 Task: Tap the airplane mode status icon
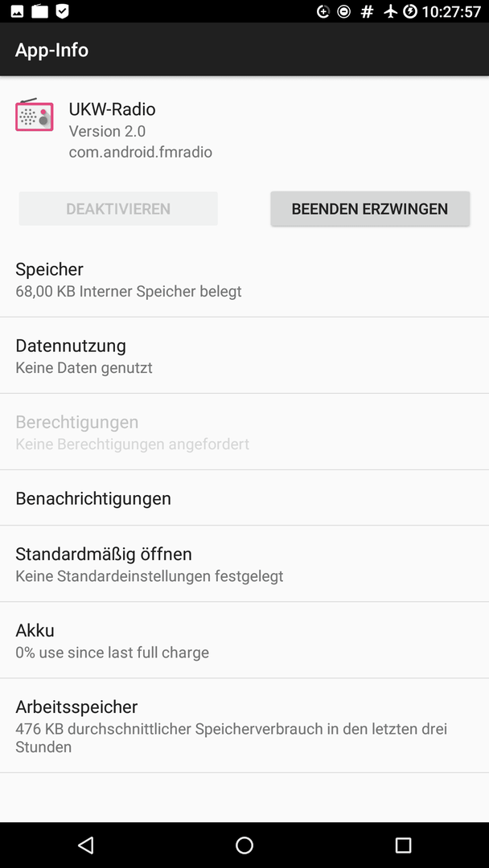coord(391,11)
